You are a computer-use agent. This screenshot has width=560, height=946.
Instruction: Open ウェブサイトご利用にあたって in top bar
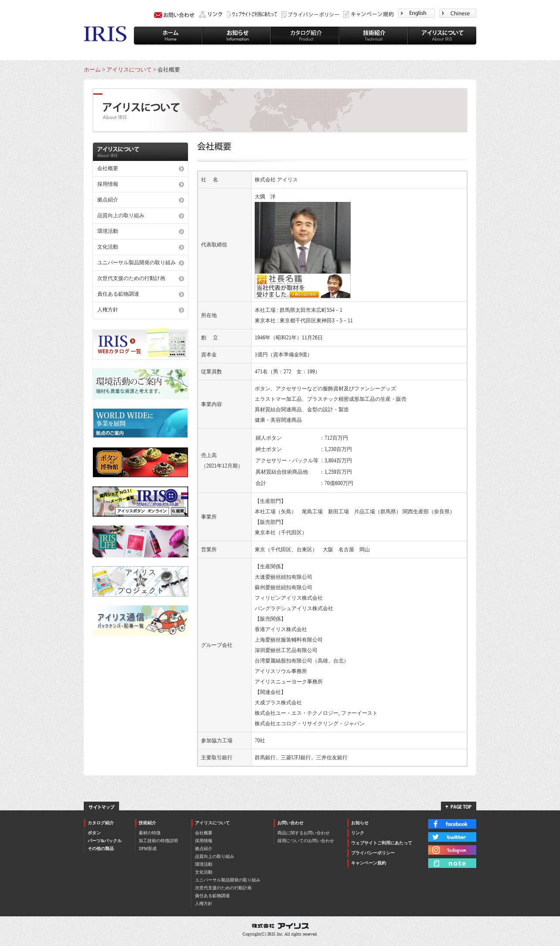tap(252, 14)
